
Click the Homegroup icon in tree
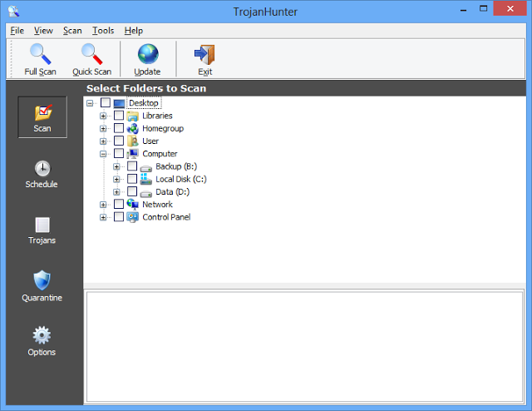tap(132, 128)
